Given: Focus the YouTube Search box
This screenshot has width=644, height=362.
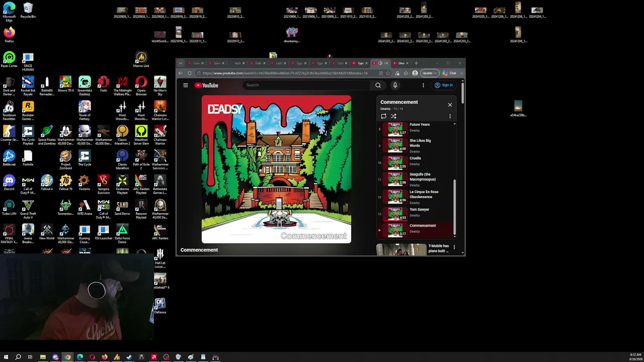Looking at the screenshot, I should (x=307, y=85).
